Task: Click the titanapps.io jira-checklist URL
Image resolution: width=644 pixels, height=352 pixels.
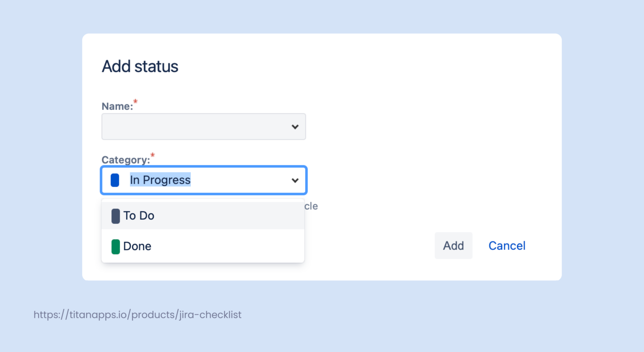Action: (x=138, y=314)
